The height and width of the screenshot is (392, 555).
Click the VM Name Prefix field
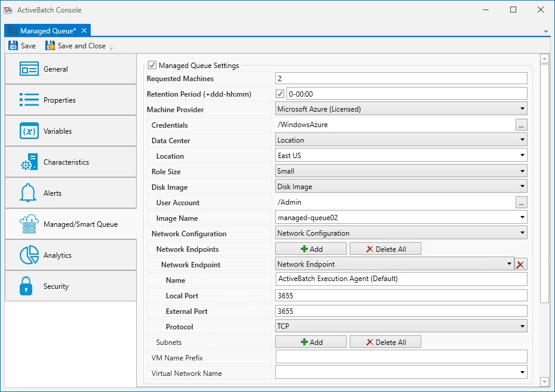tap(401, 357)
